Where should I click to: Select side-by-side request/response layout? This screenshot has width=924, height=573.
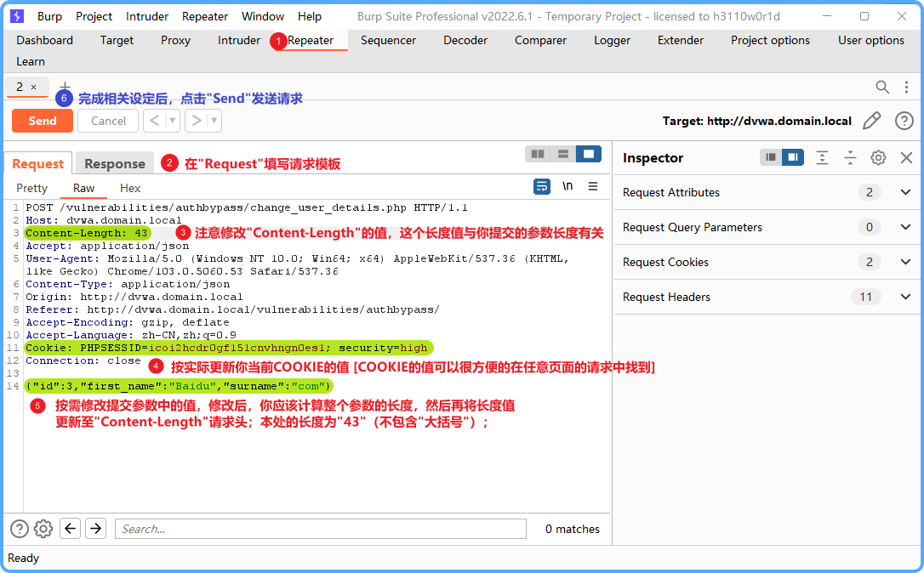538,154
